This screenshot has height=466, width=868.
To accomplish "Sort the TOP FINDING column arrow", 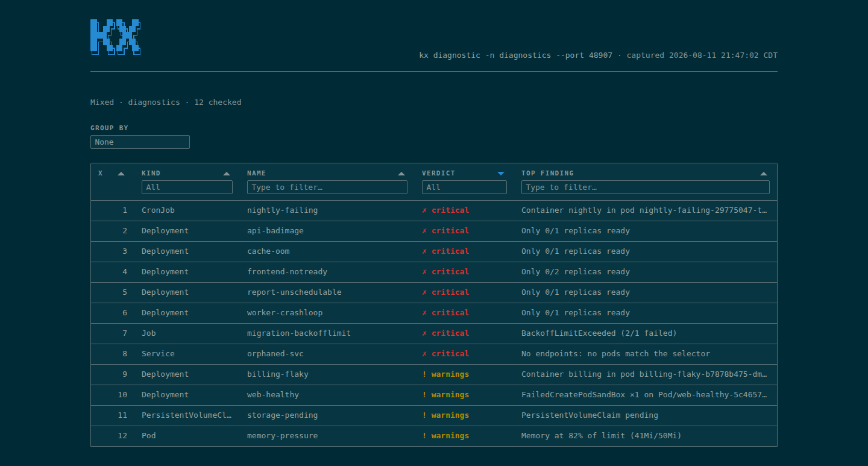I will (764, 174).
